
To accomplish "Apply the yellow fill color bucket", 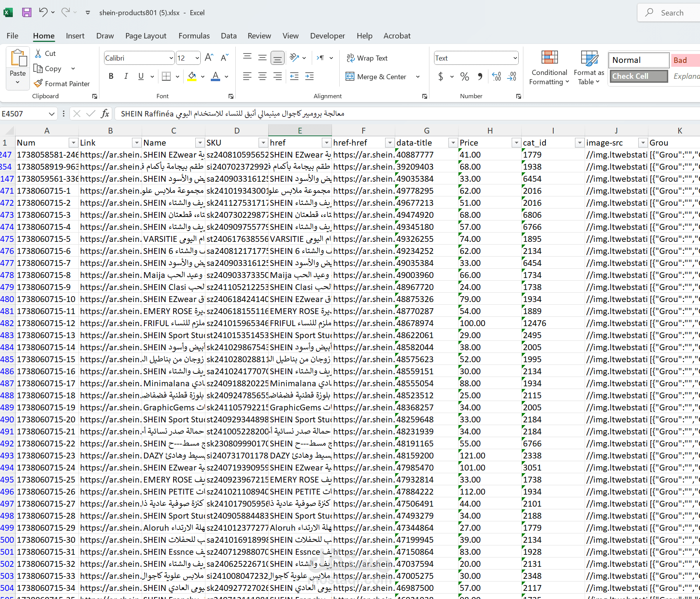I will click(192, 76).
